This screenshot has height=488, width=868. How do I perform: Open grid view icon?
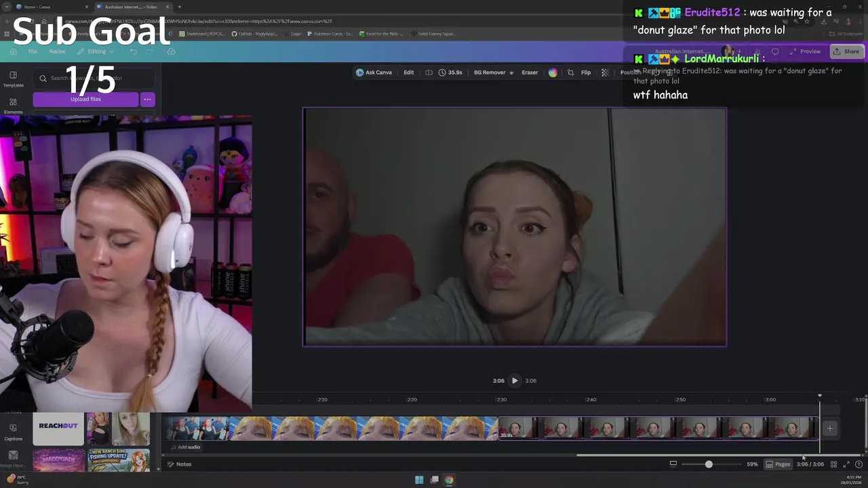pos(833,464)
